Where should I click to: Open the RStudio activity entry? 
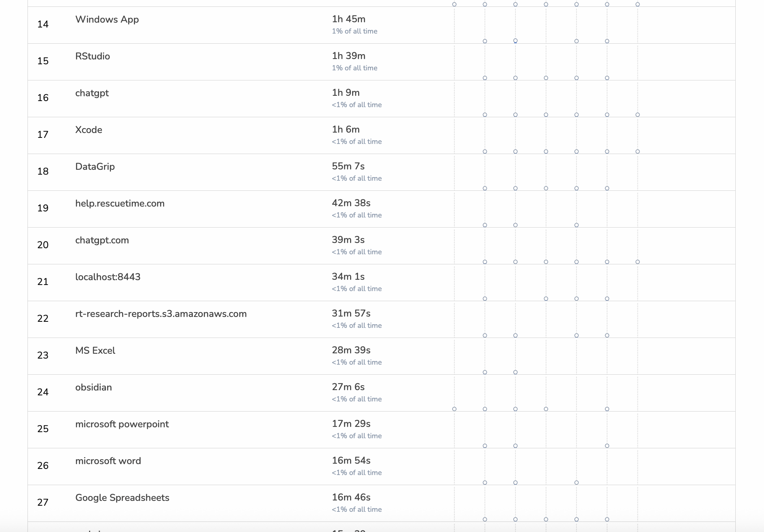[93, 56]
